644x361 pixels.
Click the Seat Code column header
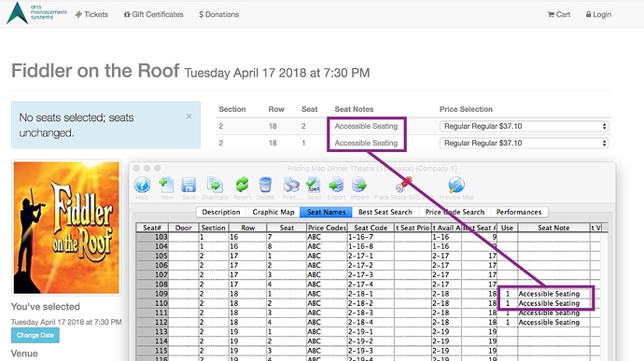tap(371, 228)
